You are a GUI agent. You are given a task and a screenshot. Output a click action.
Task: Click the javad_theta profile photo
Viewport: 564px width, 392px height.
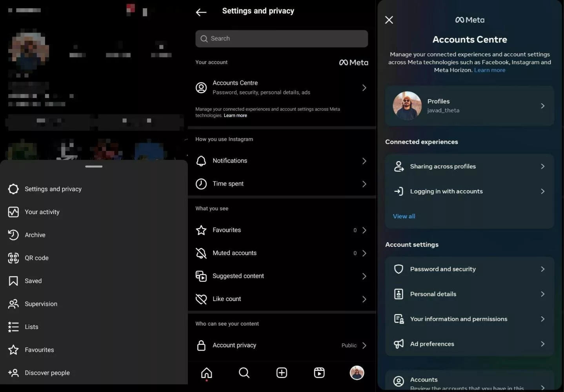[x=407, y=106]
